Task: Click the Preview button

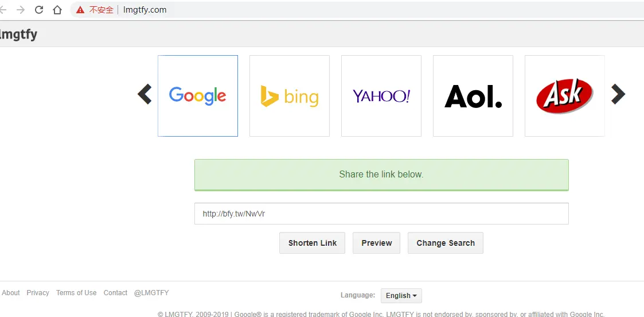Action: pos(376,243)
